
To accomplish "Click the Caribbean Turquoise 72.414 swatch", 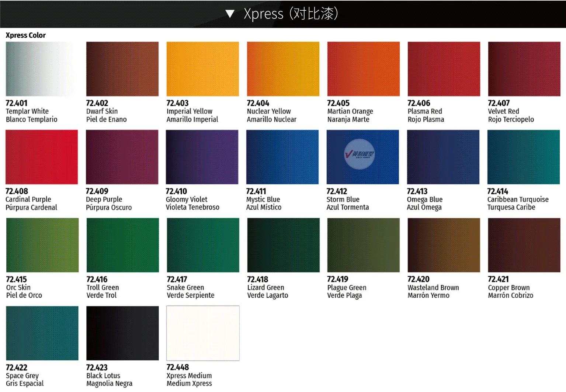I will point(524,157).
